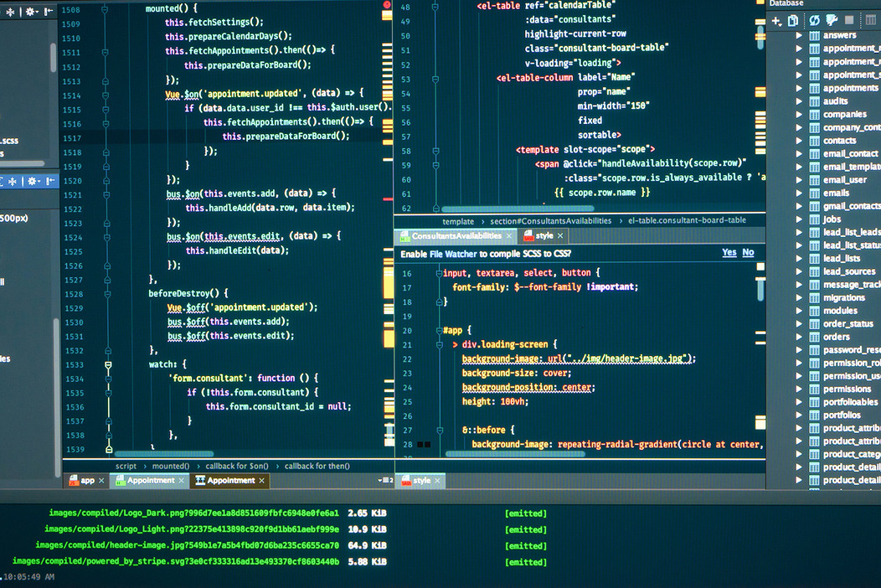The height and width of the screenshot is (588, 881).
Task: Select the scroll-from-source icon in panel toolbar
Action: click(48, 11)
